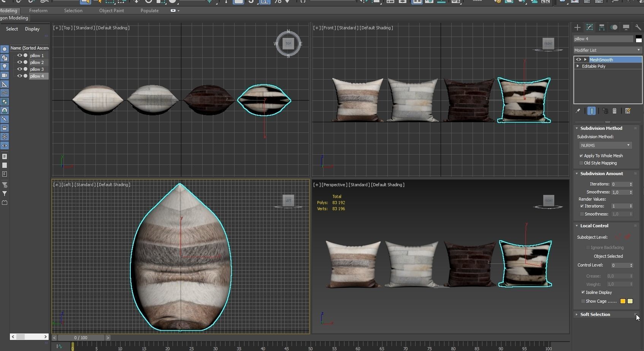
Task: Collapse the Local Control rollout
Action: (577, 226)
